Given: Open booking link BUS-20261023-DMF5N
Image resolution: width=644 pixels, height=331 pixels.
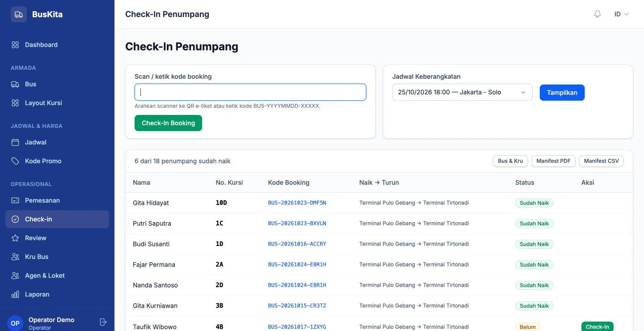Looking at the screenshot, I should (297, 203).
